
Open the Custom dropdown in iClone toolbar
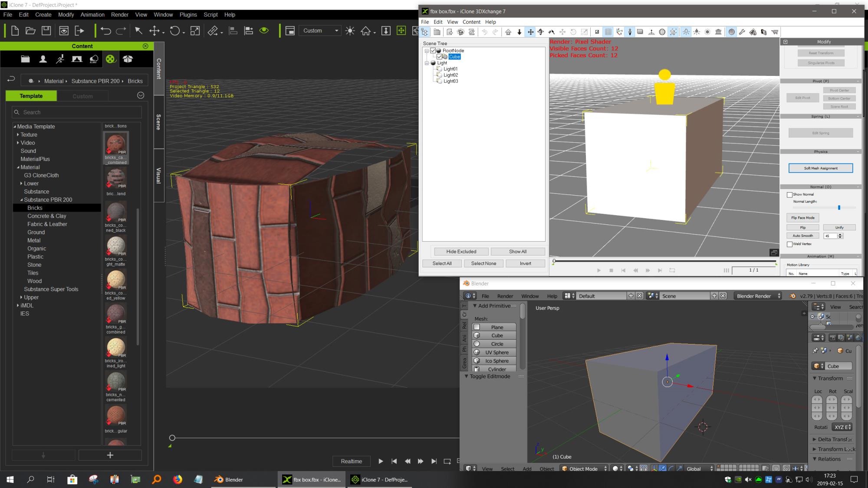(320, 31)
